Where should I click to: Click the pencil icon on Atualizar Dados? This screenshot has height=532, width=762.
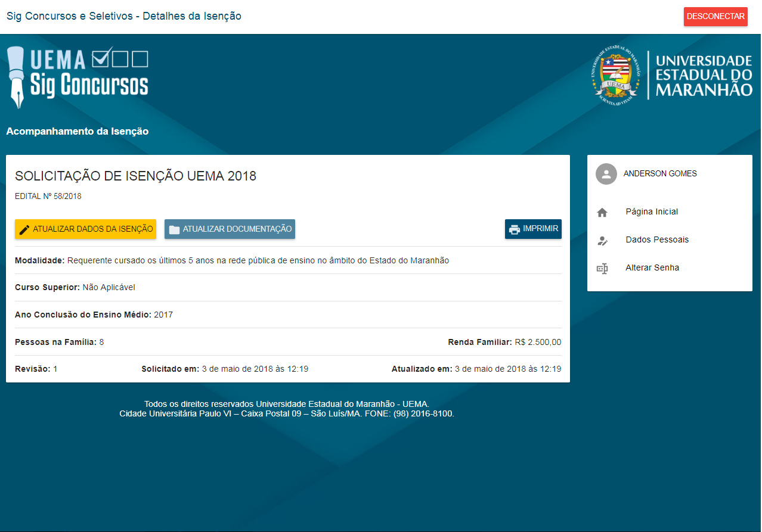pos(24,229)
